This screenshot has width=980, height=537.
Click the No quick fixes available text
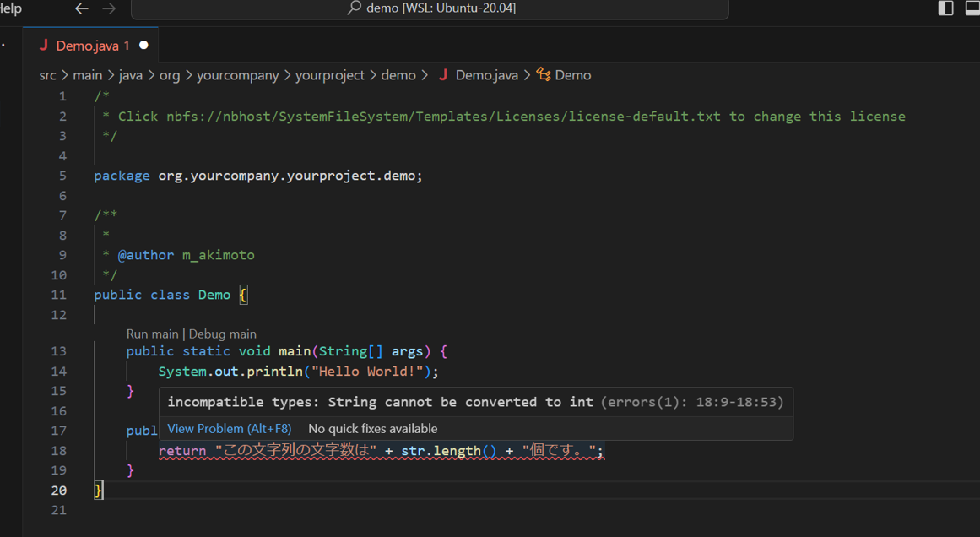tap(372, 429)
